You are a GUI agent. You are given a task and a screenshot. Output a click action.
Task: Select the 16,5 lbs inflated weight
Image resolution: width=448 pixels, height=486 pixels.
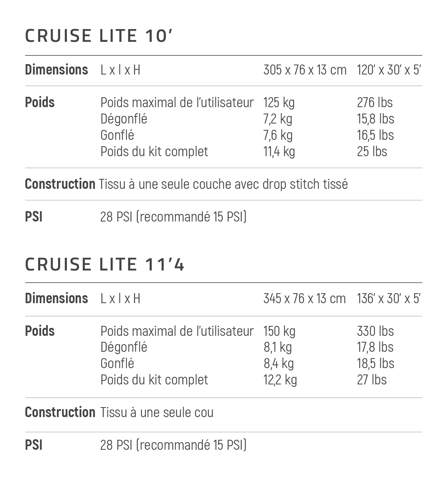[x=376, y=135]
